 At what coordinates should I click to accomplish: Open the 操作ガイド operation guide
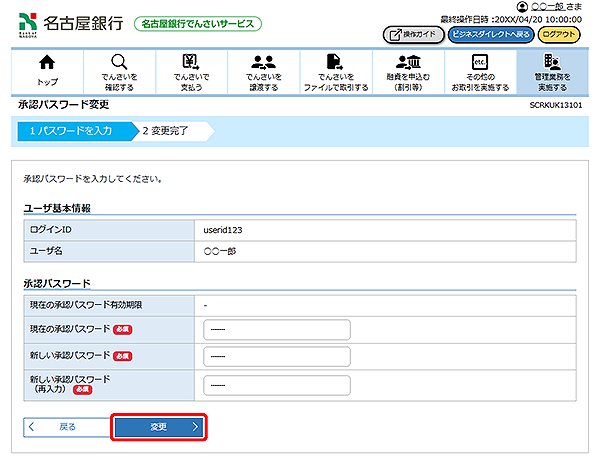413,34
